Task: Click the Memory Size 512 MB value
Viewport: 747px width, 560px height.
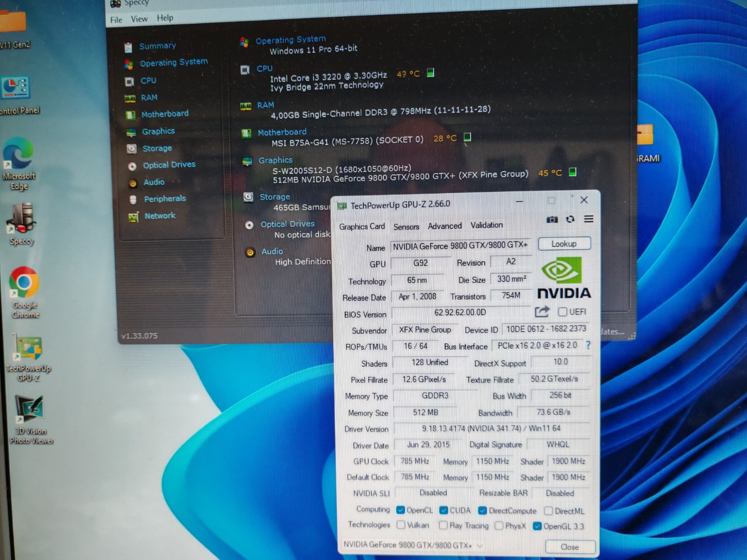Action: (x=425, y=413)
